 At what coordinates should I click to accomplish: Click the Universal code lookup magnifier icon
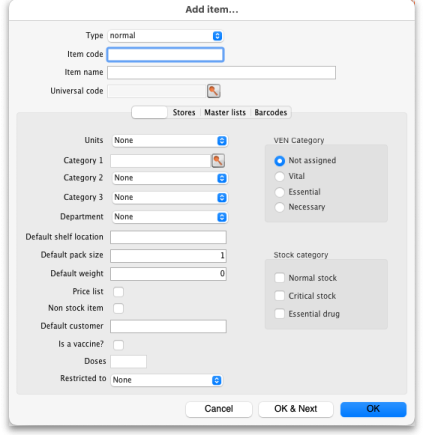coord(214,91)
